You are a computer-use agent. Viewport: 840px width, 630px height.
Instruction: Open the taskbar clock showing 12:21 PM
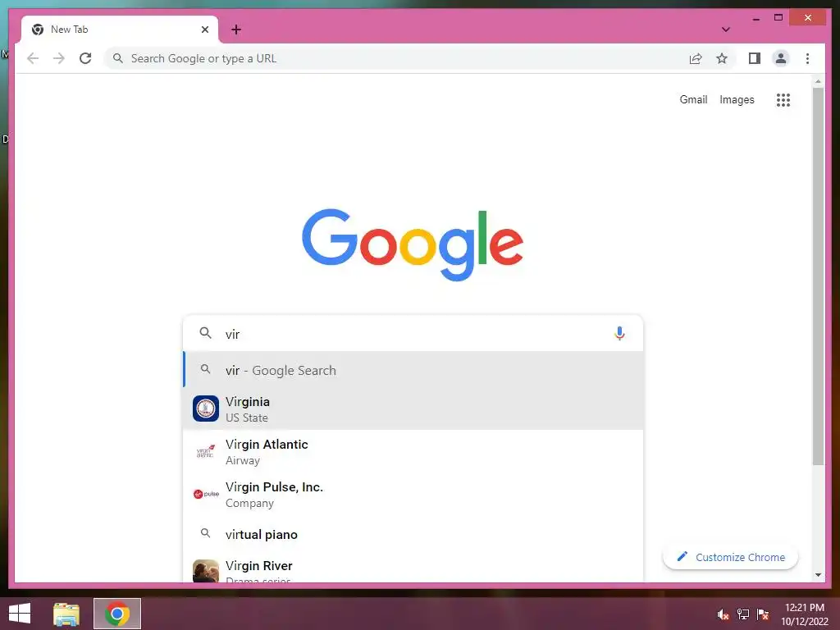[805, 614]
